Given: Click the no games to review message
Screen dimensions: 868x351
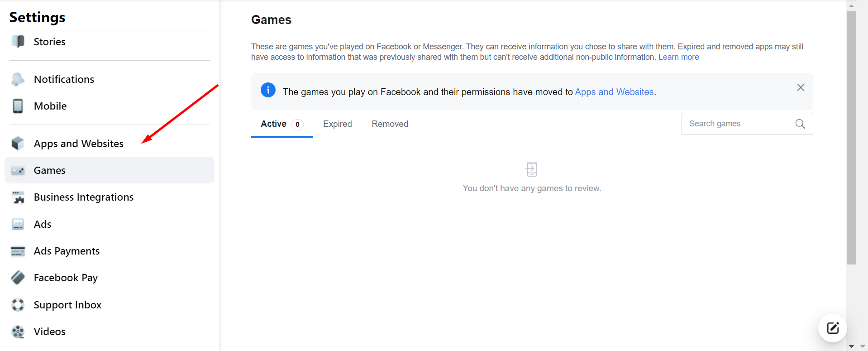Looking at the screenshot, I should 532,188.
